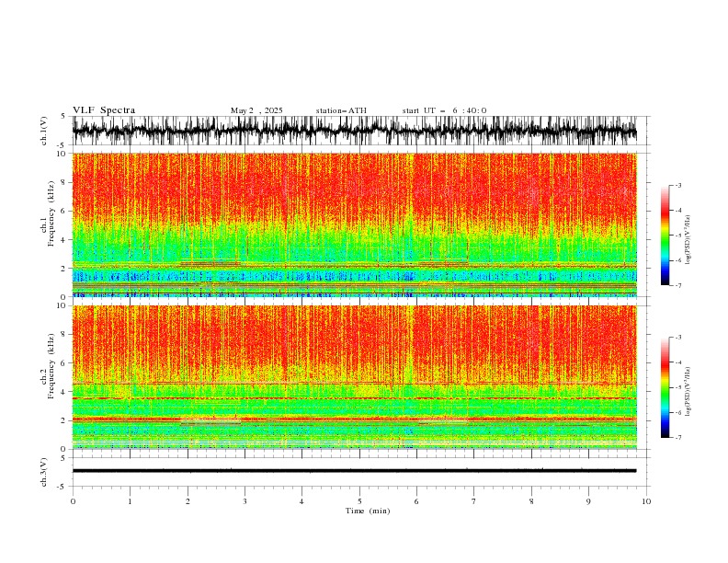728x563 pixels.
Task: Click the time axis tick label '10'
Action: [646, 501]
